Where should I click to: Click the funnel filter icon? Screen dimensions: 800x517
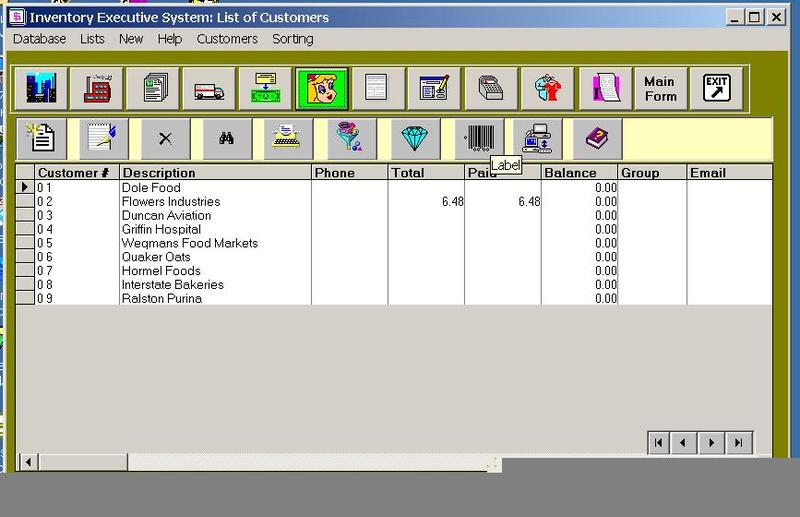point(352,138)
